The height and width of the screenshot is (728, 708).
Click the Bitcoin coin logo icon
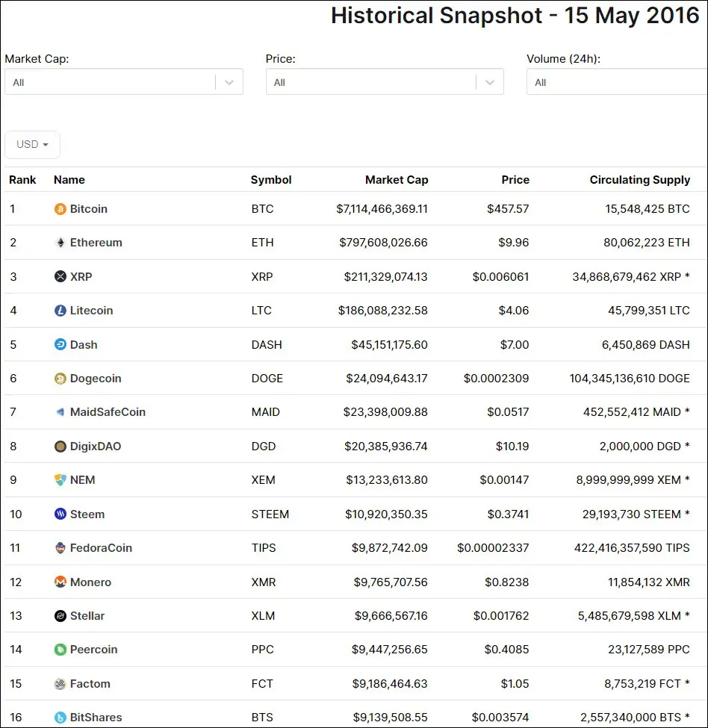tap(60, 209)
